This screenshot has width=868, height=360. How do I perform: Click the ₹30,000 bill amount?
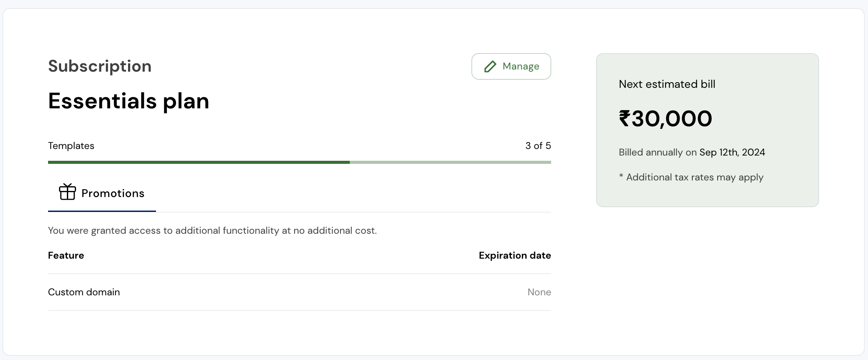pos(665,119)
